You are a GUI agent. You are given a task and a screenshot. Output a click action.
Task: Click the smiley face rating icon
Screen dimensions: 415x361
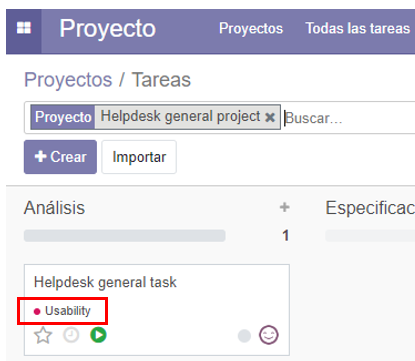click(x=269, y=335)
